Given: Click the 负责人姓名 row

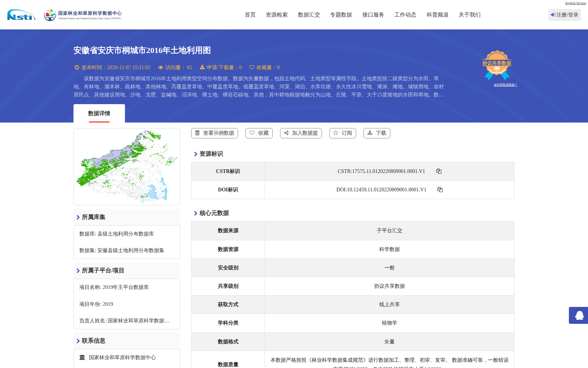Looking at the screenshot, I should 124,321.
